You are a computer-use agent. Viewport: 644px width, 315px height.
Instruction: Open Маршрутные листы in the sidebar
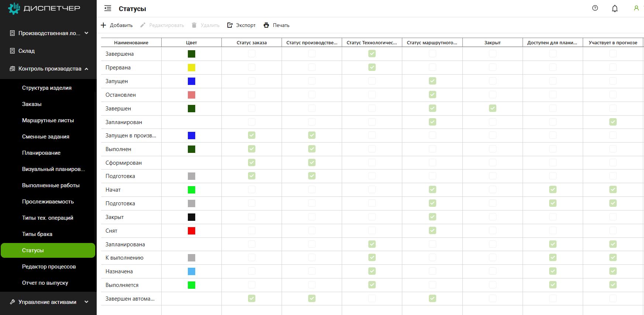point(48,120)
